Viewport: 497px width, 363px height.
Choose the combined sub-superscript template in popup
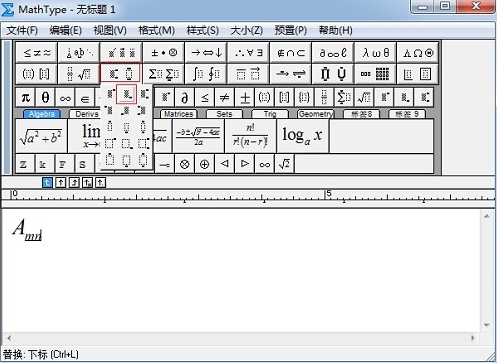[144, 94]
